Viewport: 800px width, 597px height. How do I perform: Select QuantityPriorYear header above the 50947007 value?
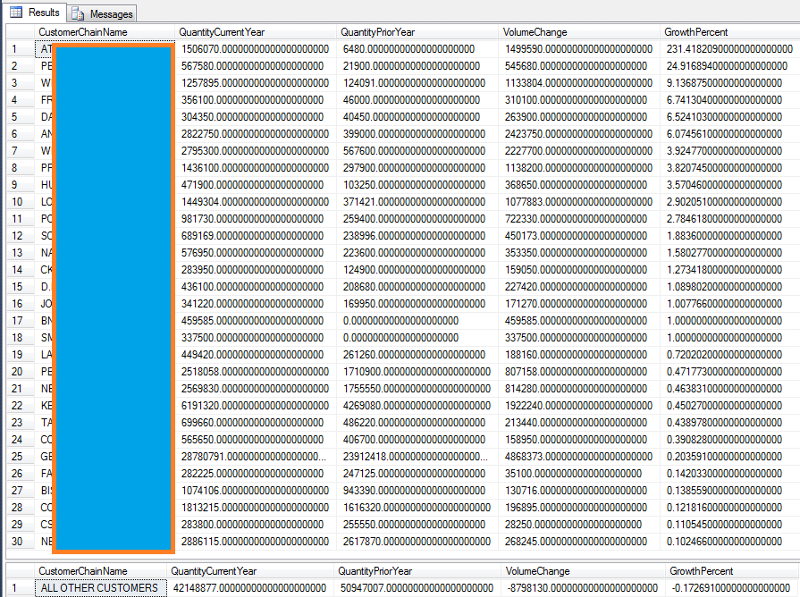tap(418, 571)
